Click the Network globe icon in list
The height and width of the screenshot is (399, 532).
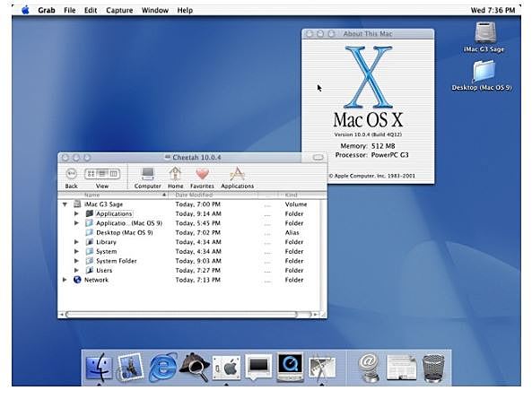coord(77,280)
